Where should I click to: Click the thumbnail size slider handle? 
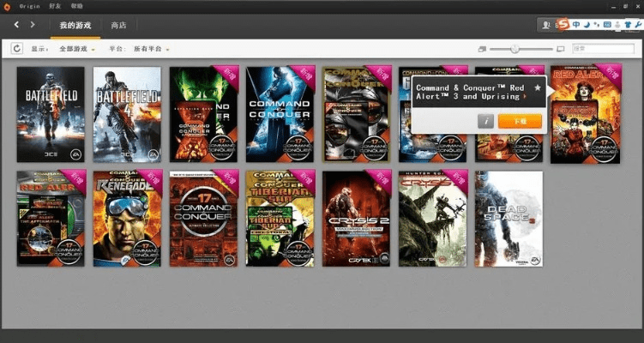point(514,49)
